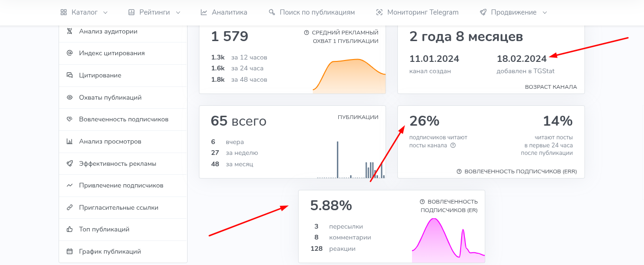
Task: Open Цитирование sidebar item
Action: point(123,76)
